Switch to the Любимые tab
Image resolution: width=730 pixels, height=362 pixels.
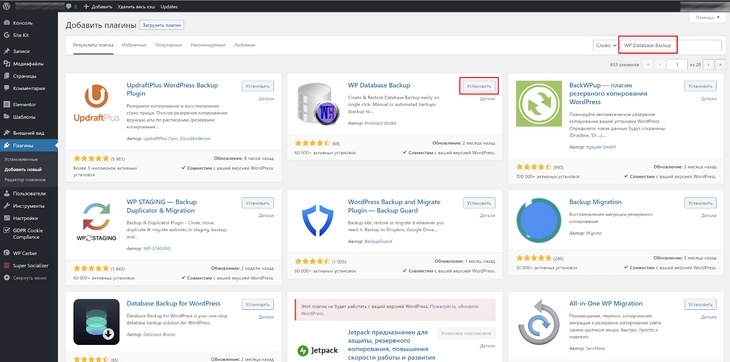[x=244, y=45]
